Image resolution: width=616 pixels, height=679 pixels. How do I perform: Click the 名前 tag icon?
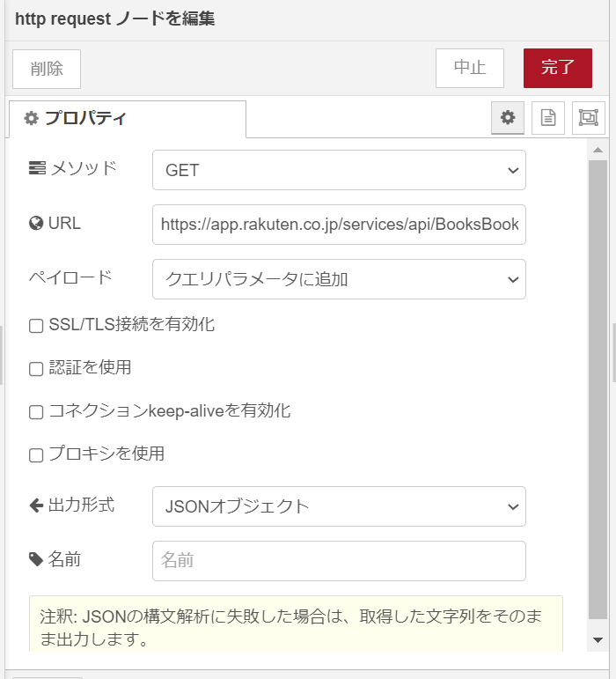pyautogui.click(x=36, y=559)
